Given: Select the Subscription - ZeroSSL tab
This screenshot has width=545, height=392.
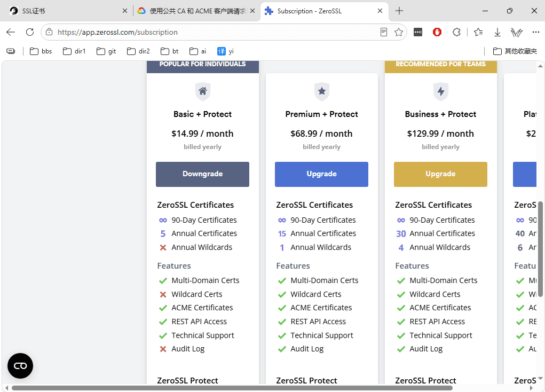Looking at the screenshot, I should (325, 11).
